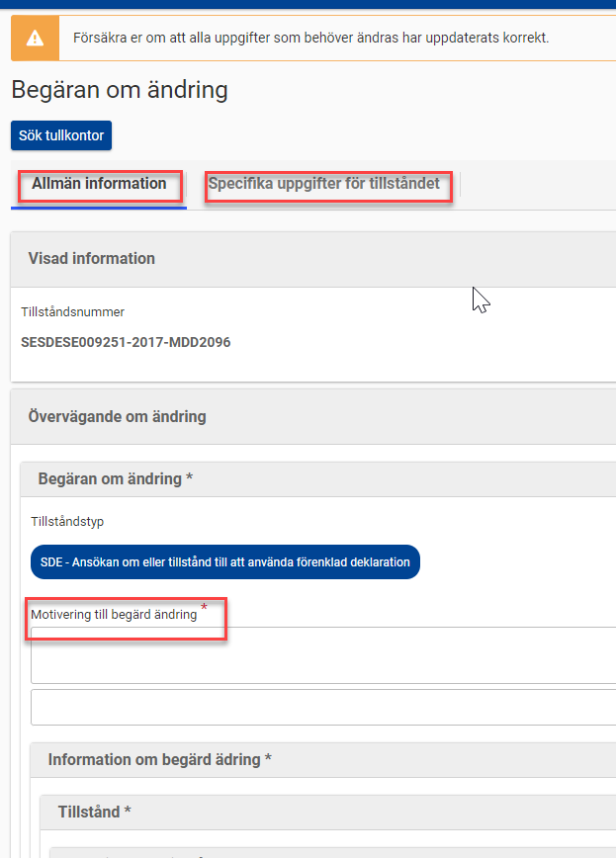
Task: Collapse the Övervägande om ändring section
Action: [313, 417]
